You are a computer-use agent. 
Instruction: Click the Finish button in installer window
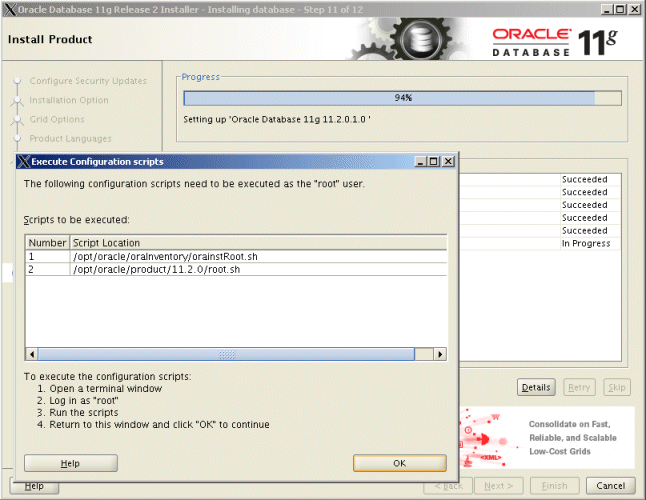(555, 486)
